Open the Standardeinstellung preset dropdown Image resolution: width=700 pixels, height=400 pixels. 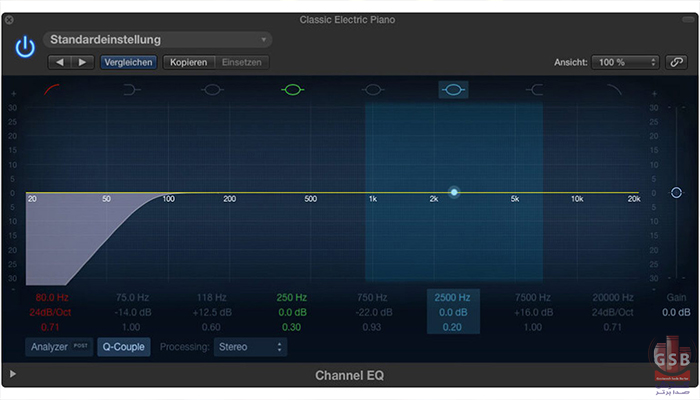pos(157,40)
